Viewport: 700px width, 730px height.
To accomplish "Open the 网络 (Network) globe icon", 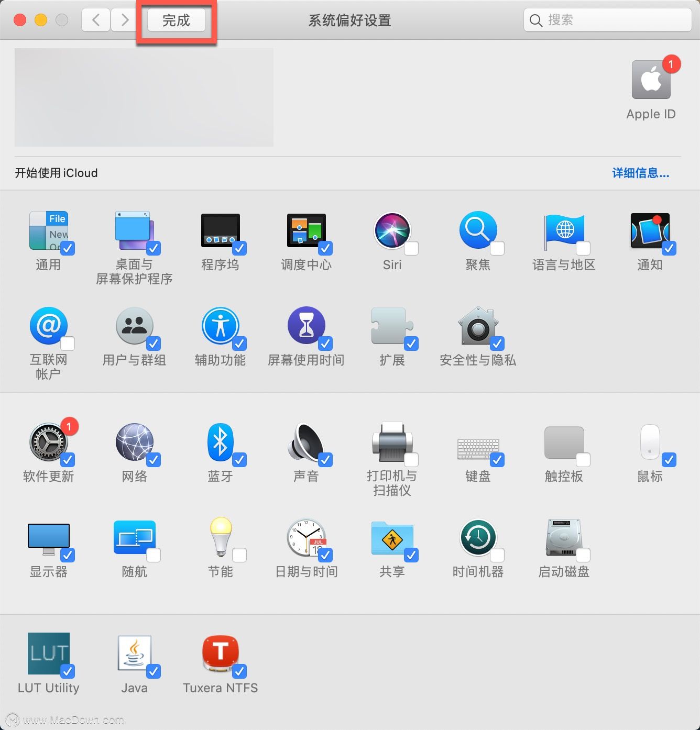I will pos(134,442).
